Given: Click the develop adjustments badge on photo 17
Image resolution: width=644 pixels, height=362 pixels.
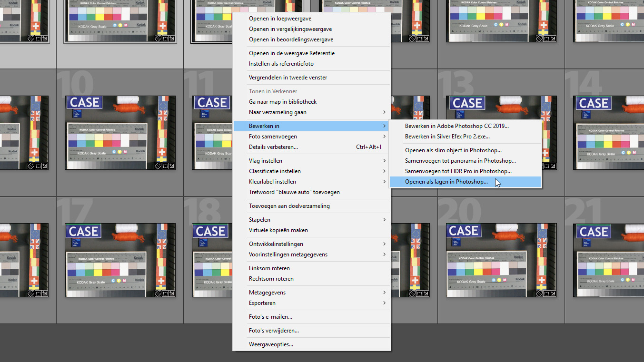Looking at the screenshot, I should [171, 294].
